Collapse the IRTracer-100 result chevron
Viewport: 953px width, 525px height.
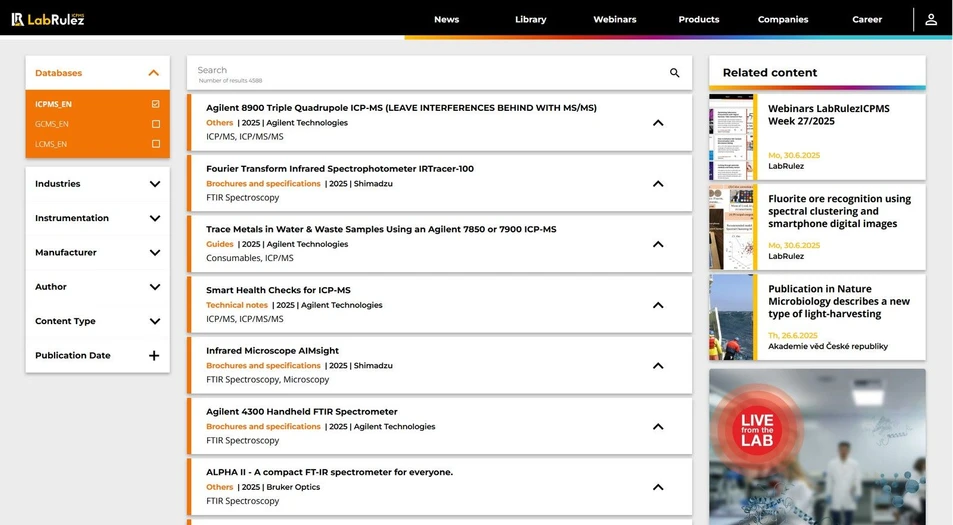[658, 184]
